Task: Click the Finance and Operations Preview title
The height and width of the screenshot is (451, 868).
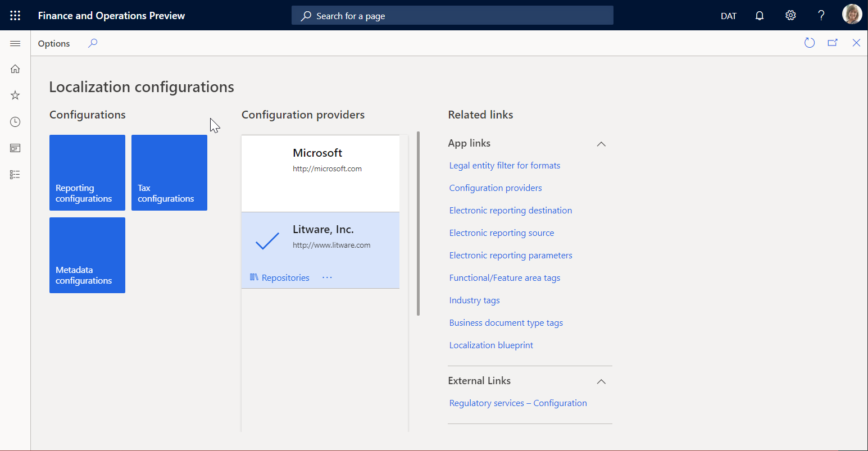Action: [111, 16]
